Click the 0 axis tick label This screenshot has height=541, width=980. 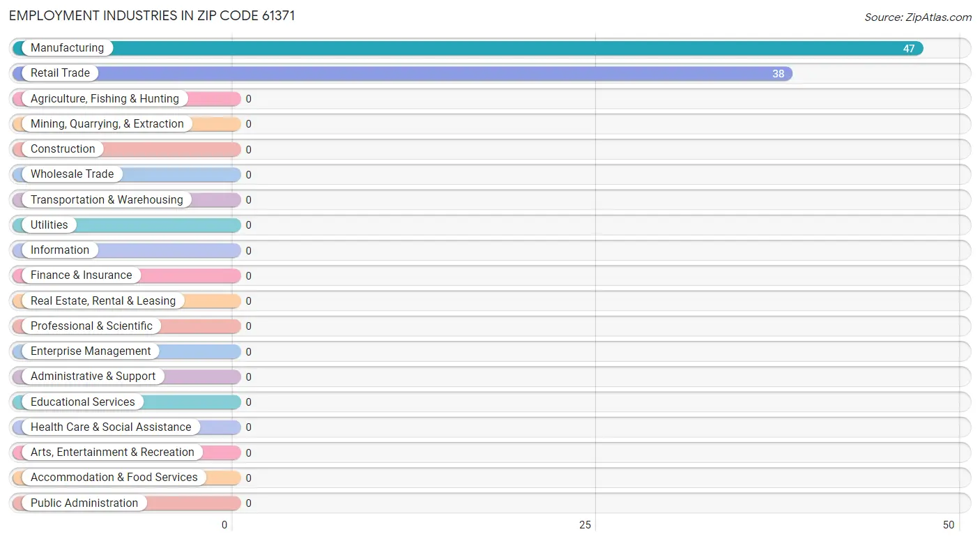[224, 525]
